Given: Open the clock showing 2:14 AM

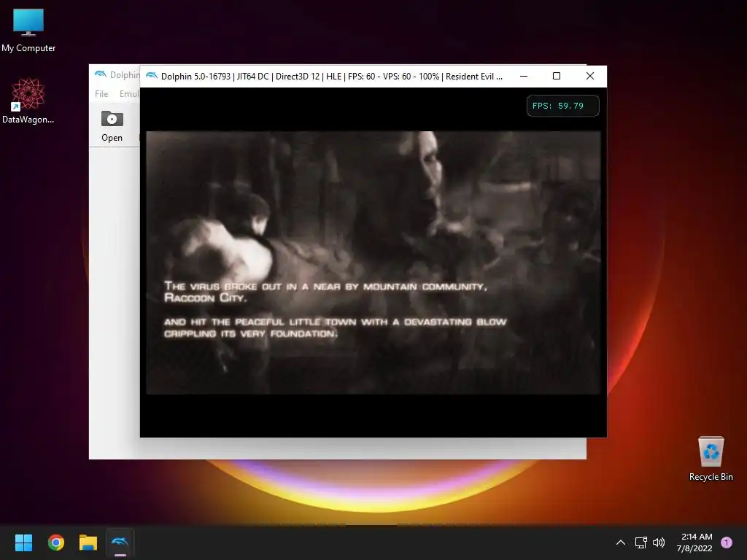Looking at the screenshot, I should (694, 542).
